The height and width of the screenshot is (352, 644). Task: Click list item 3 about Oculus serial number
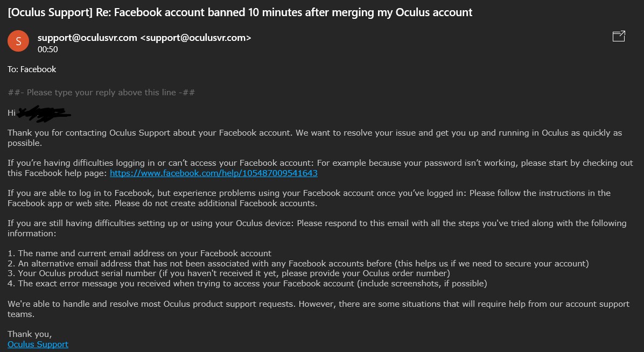[228, 273]
